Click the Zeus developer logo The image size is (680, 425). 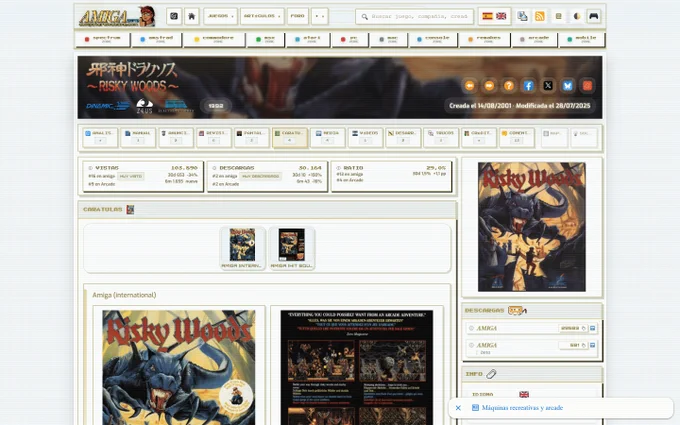144,106
